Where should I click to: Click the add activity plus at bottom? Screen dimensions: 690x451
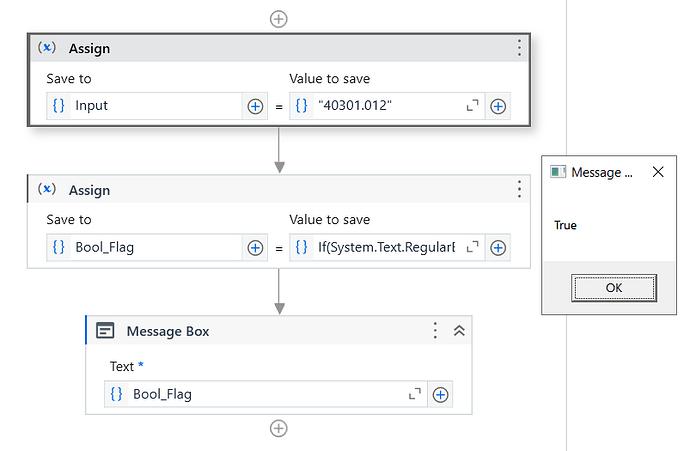click(279, 428)
